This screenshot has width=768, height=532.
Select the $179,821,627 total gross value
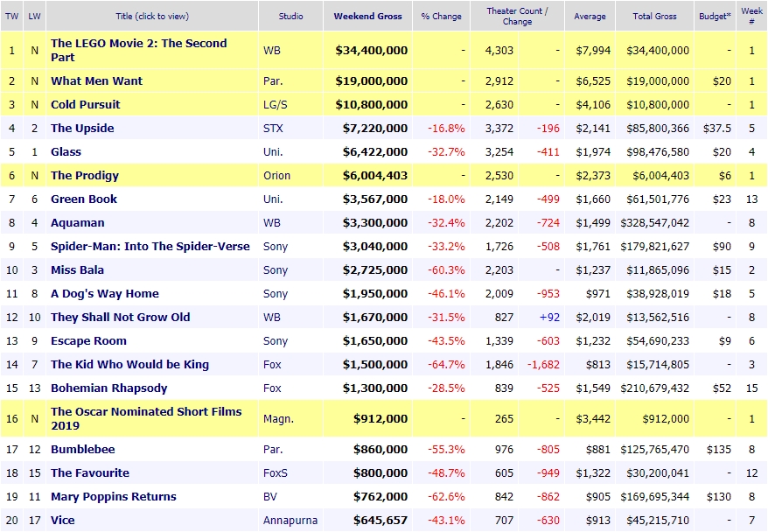pyautogui.click(x=655, y=246)
